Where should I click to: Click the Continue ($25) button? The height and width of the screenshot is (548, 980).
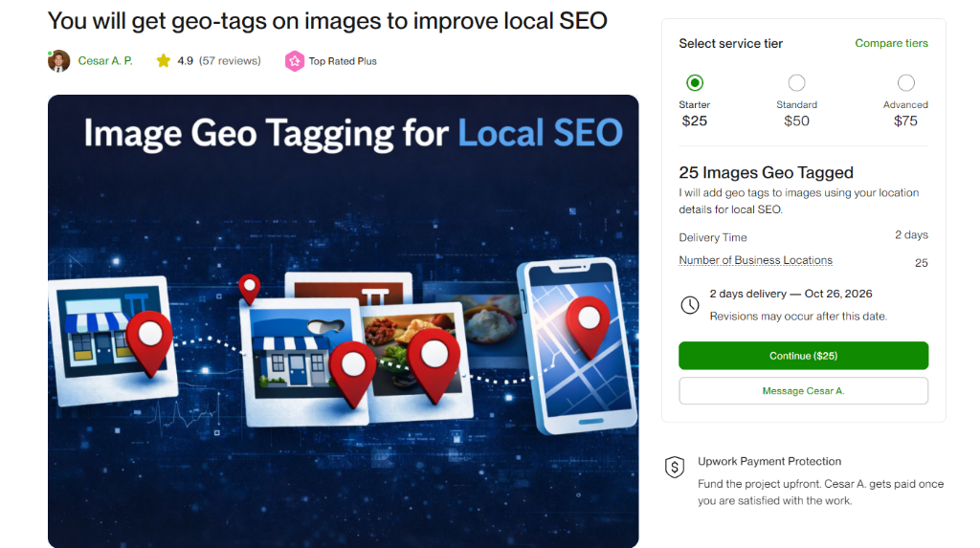pyautogui.click(x=804, y=356)
